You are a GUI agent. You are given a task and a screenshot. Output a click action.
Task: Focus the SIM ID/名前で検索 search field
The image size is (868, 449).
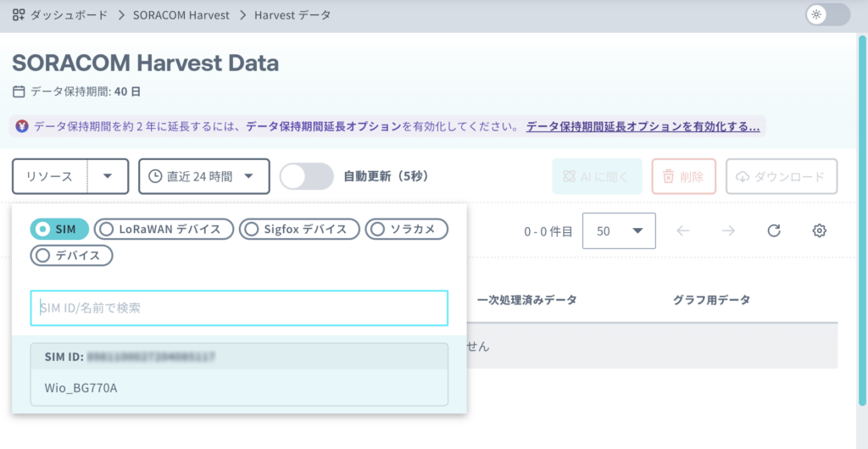tap(238, 308)
